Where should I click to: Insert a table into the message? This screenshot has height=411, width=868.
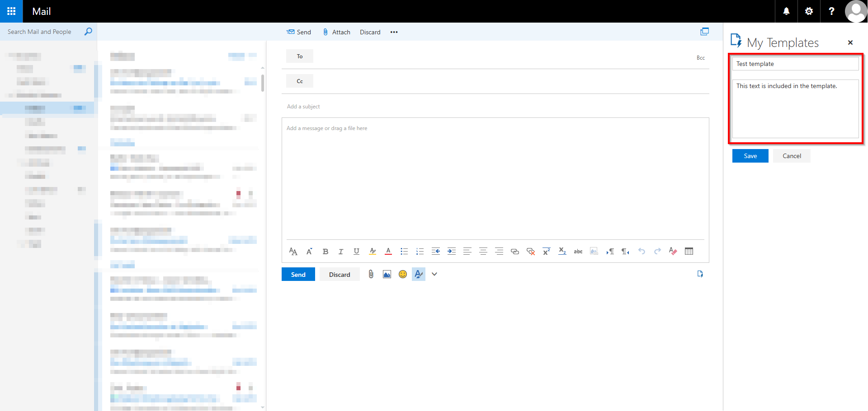689,251
